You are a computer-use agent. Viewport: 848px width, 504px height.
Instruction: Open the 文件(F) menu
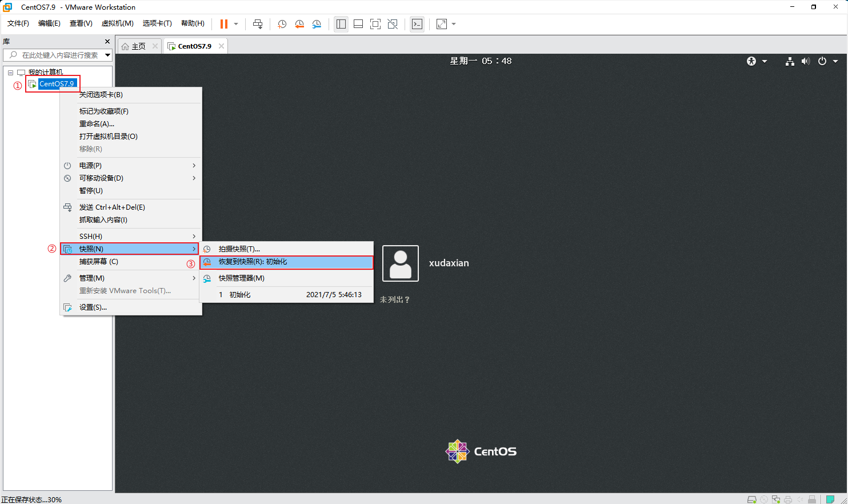click(x=18, y=23)
